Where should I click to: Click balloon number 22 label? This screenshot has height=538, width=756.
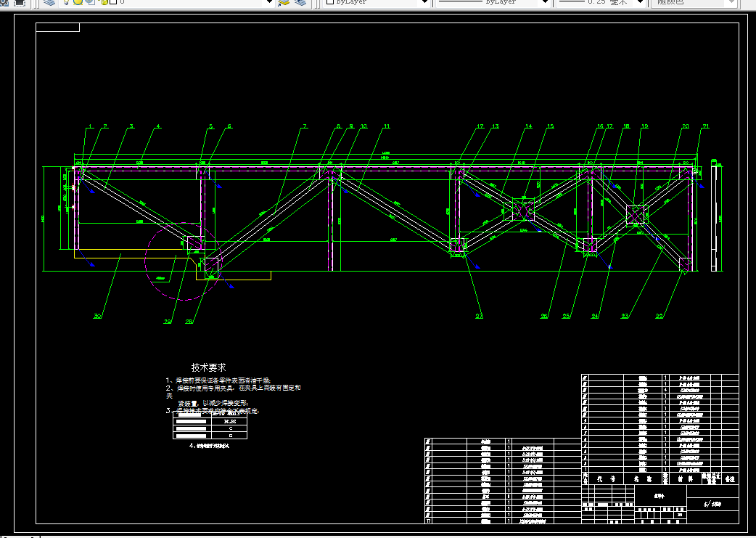click(659, 316)
